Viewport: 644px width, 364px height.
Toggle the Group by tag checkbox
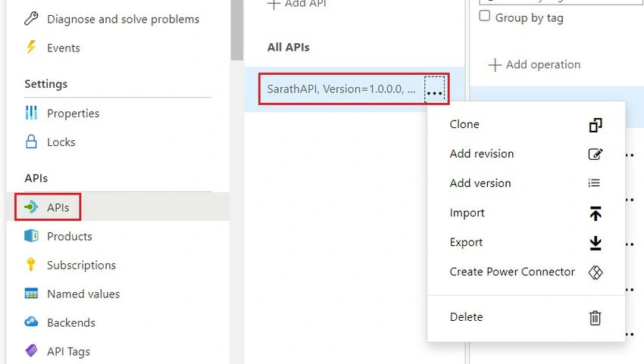(485, 16)
